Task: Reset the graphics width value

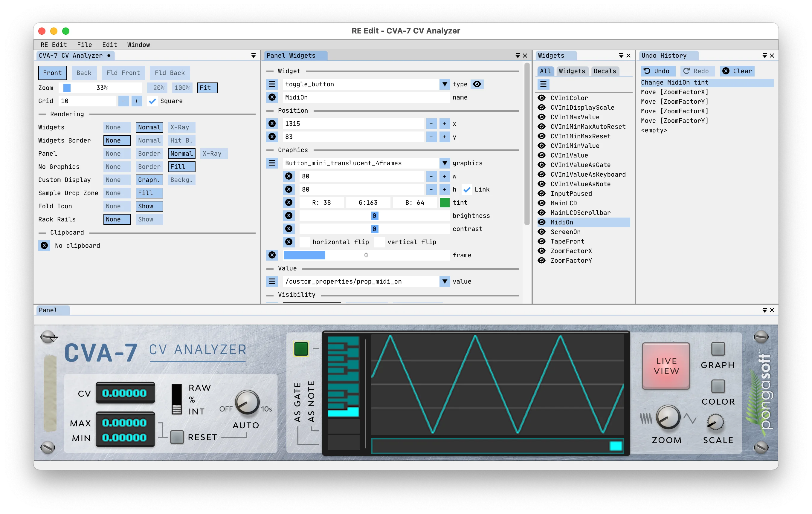Action: (x=289, y=176)
